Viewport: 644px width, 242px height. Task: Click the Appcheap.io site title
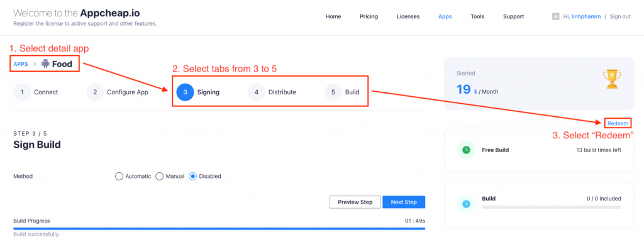[110, 13]
